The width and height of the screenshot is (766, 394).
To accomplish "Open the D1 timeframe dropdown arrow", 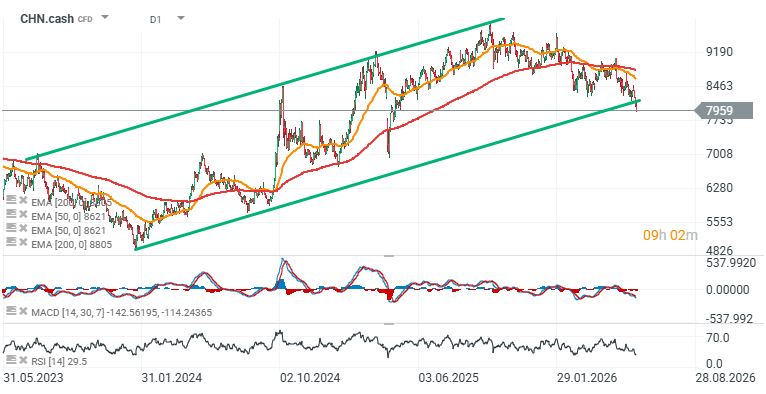I will click(181, 18).
